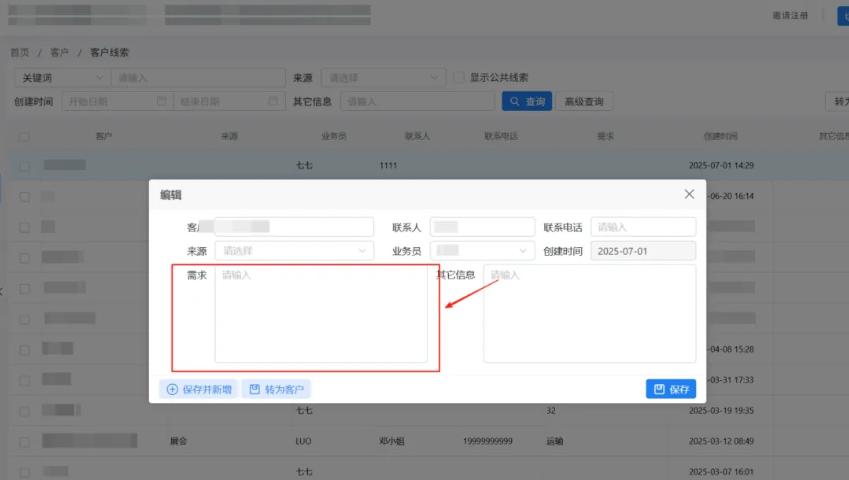849x480 pixels.
Task: Click LUO salesperson cell
Action: click(x=304, y=442)
